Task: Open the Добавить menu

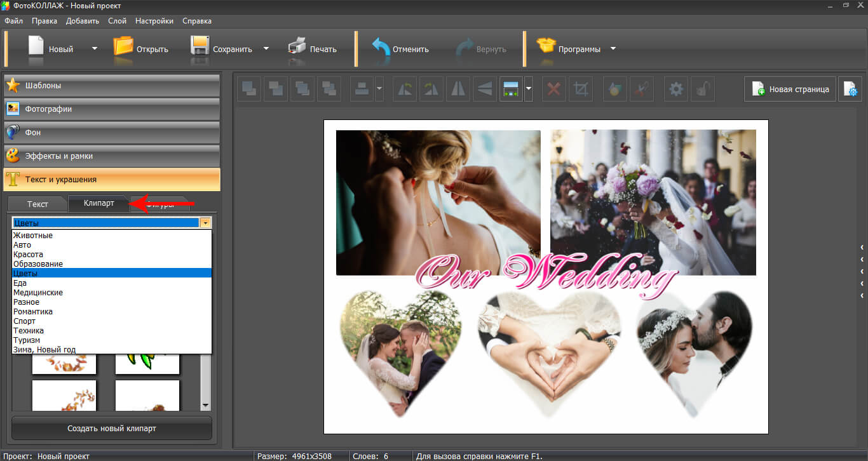Action: [83, 21]
